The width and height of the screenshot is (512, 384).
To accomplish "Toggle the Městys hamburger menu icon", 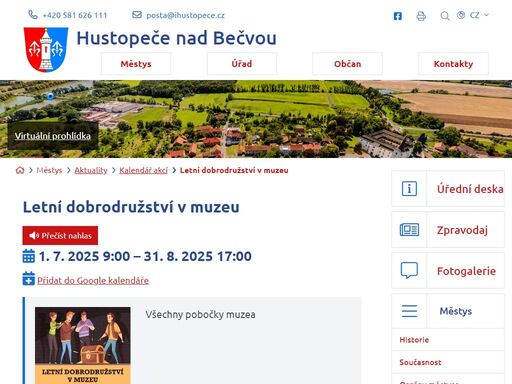I will click(x=409, y=311).
